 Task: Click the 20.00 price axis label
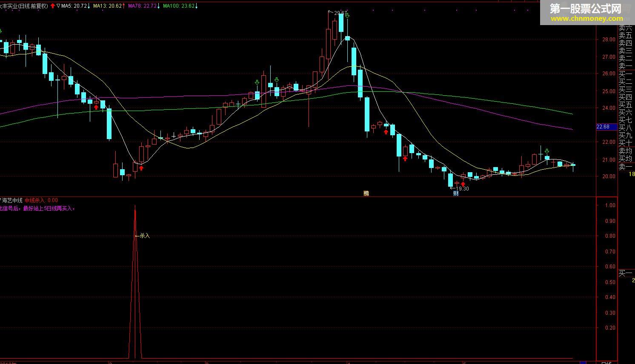pyautogui.click(x=609, y=176)
